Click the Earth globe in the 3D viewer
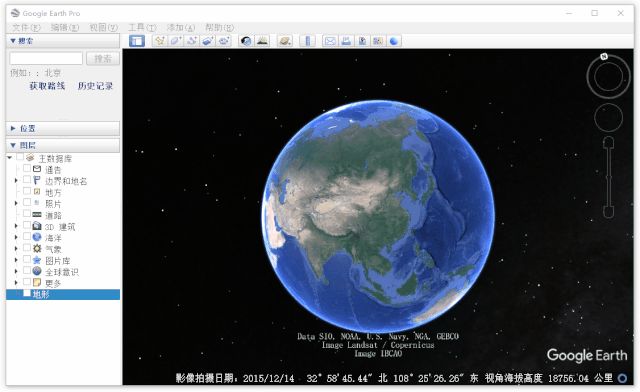 378,216
